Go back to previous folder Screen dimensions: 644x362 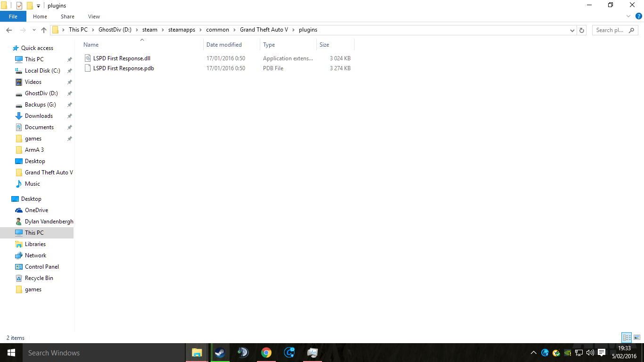[x=9, y=30]
